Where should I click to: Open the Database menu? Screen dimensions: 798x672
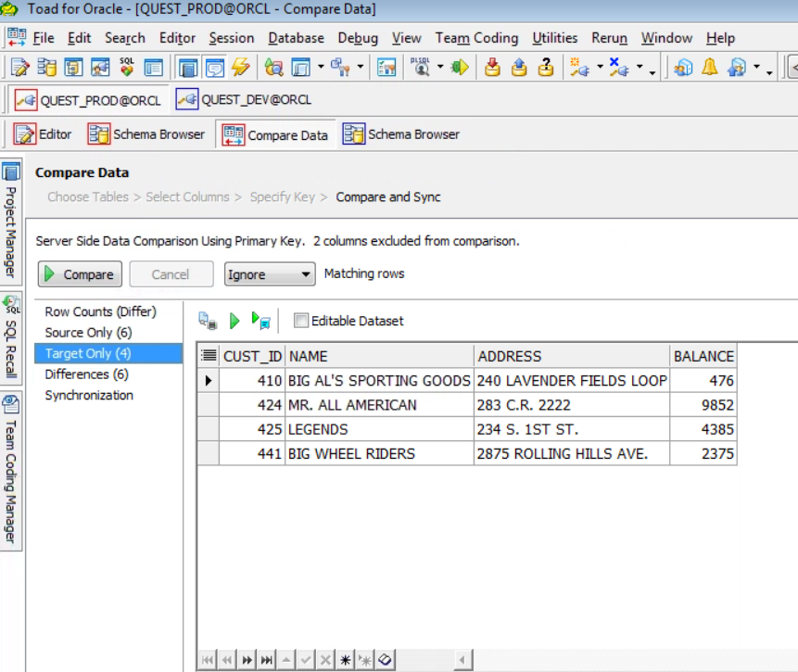297,38
